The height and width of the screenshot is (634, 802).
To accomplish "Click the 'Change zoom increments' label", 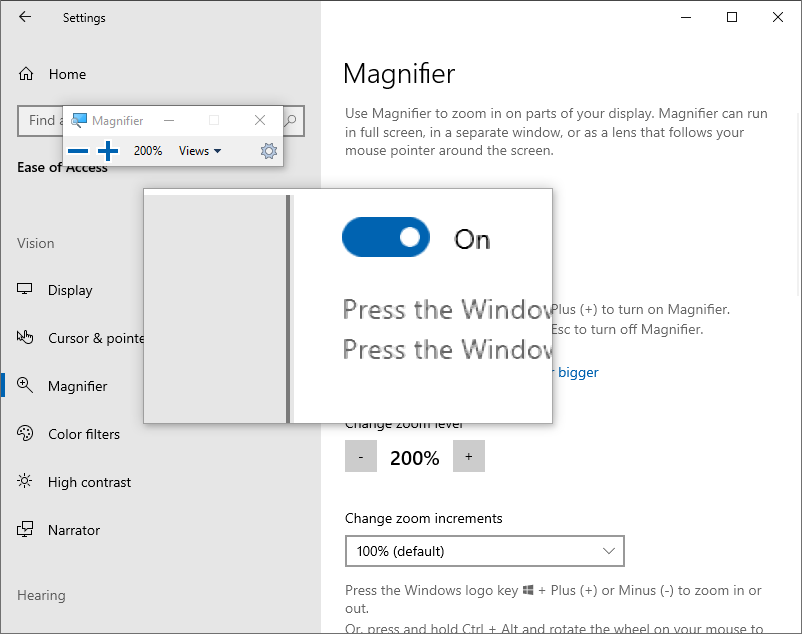I will (424, 518).
